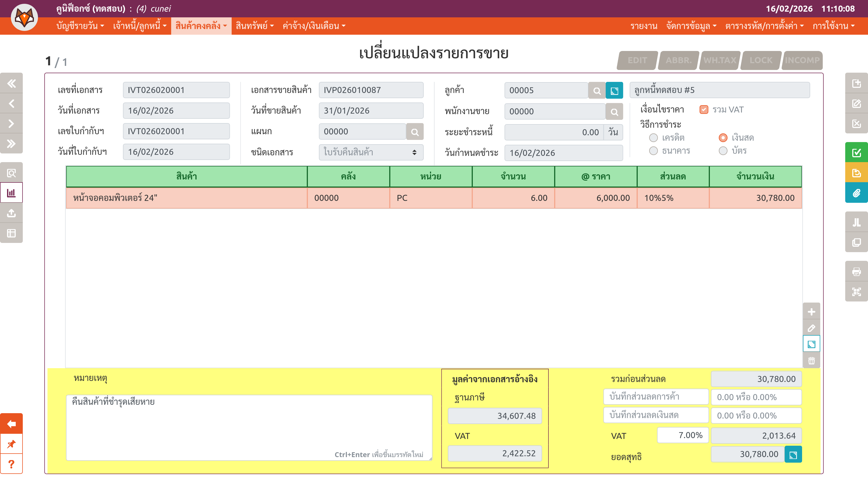868x488 pixels.
Task: Click the chart report icon in left sidebar
Action: pos(11,193)
